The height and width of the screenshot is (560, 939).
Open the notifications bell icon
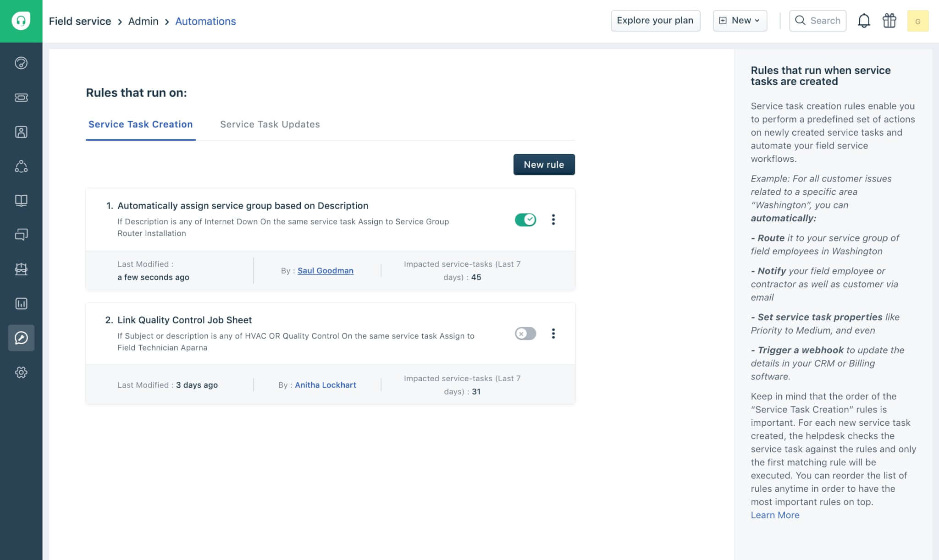pyautogui.click(x=864, y=20)
